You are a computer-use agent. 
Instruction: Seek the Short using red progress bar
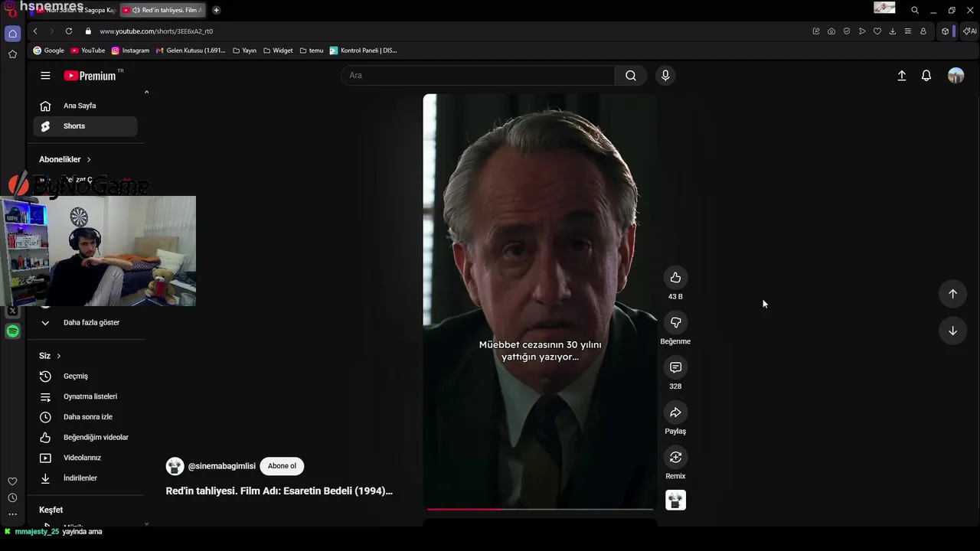coord(540,508)
